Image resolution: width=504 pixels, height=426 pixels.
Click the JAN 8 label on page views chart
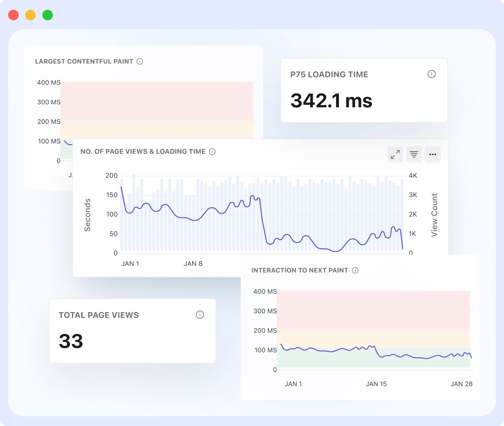pos(193,264)
